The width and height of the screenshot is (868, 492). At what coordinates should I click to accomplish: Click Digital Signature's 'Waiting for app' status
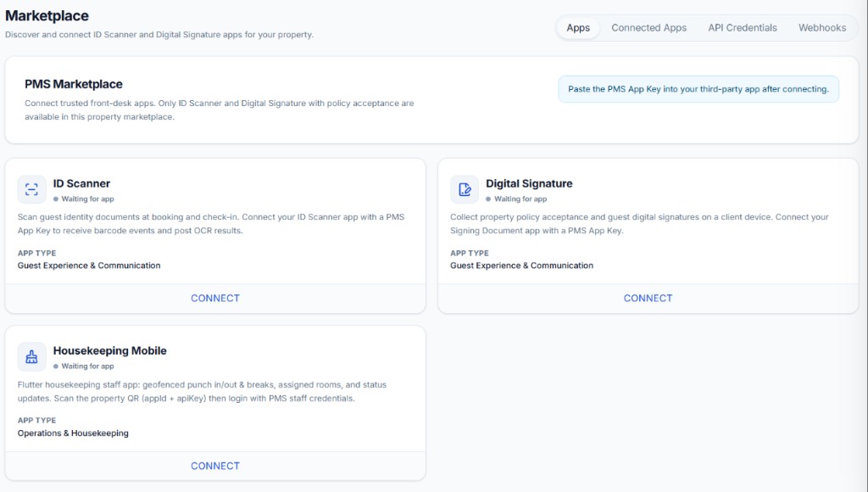pyautogui.click(x=516, y=198)
